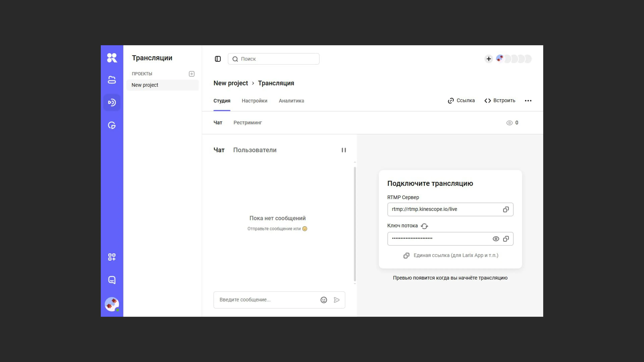
Task: Click the Встроить embed button
Action: pos(499,100)
